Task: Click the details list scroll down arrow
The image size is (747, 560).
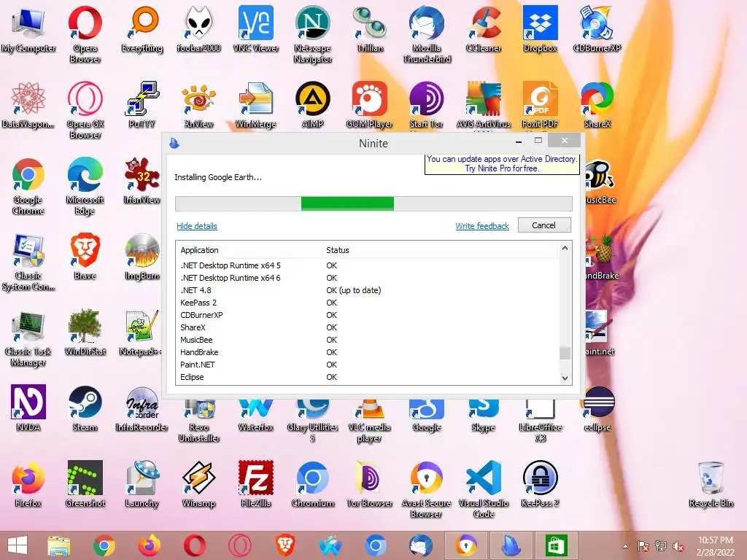Action: (565, 378)
